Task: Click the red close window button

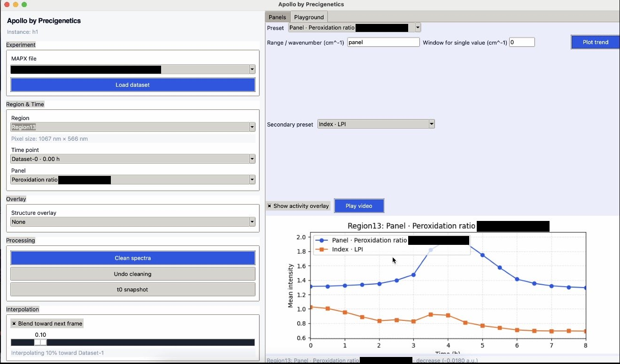Action: 7,4
